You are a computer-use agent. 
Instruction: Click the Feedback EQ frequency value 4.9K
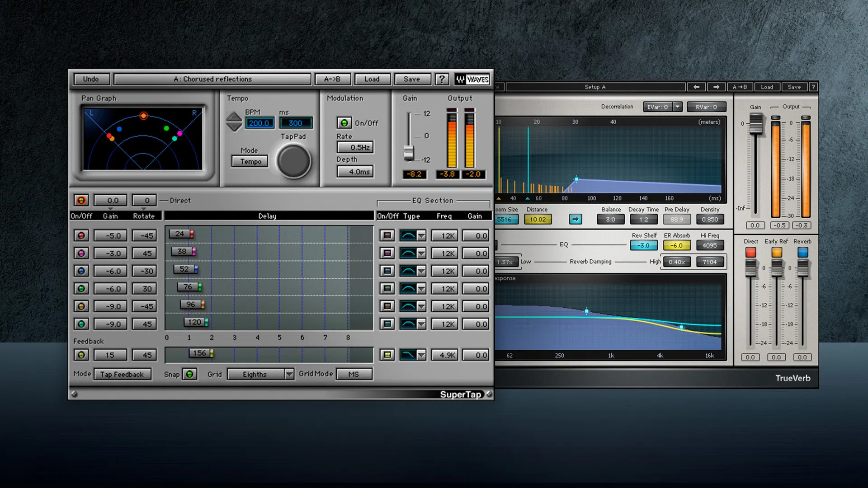tap(445, 355)
